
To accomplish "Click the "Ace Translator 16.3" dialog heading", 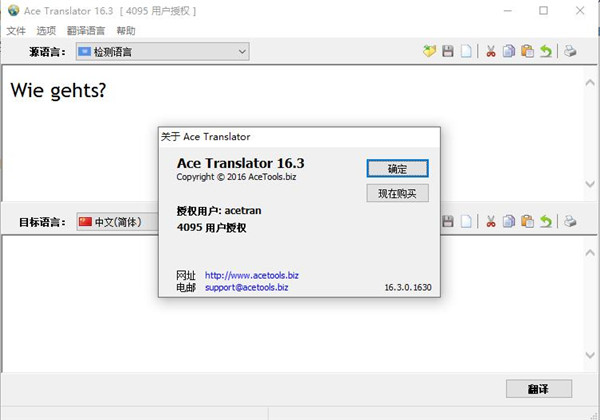I will click(241, 163).
